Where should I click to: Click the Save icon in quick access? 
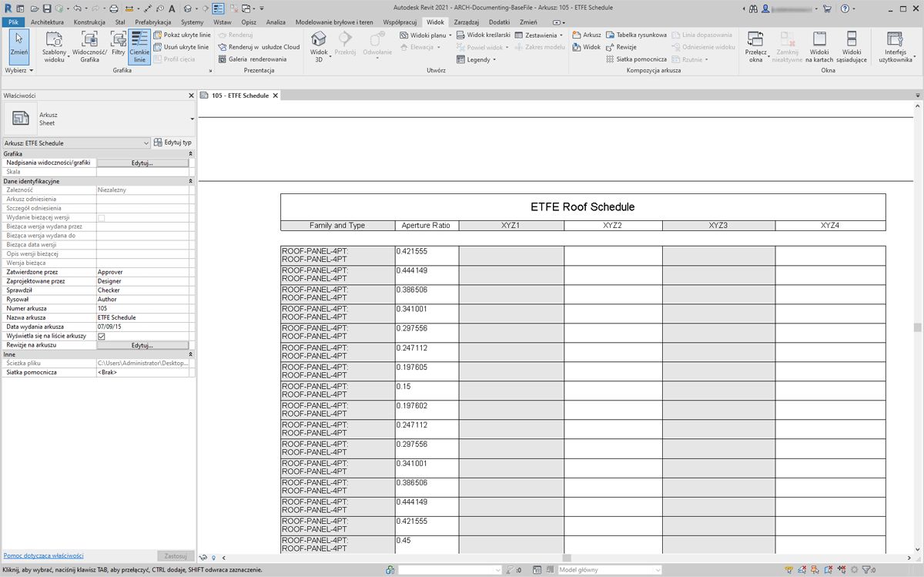pos(47,8)
